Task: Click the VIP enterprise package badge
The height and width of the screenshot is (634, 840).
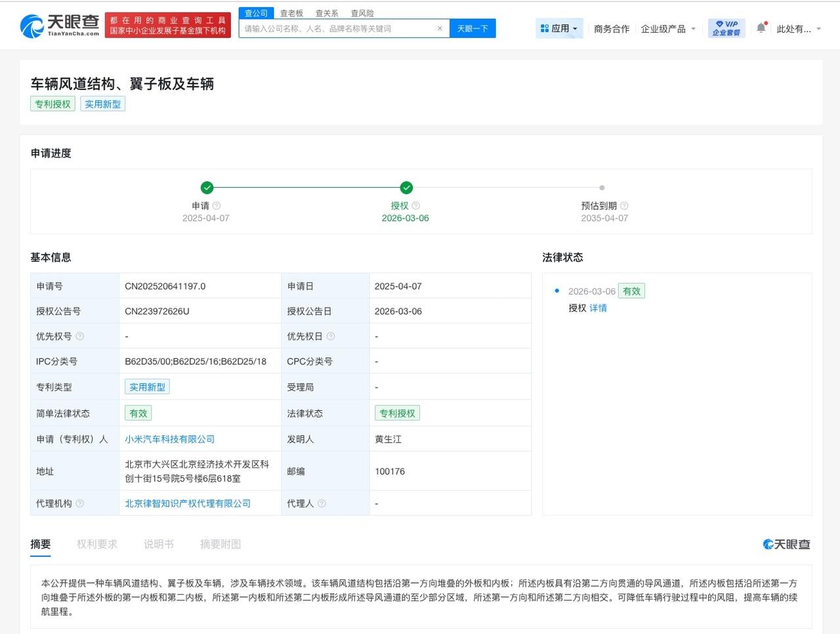Action: tap(726, 28)
